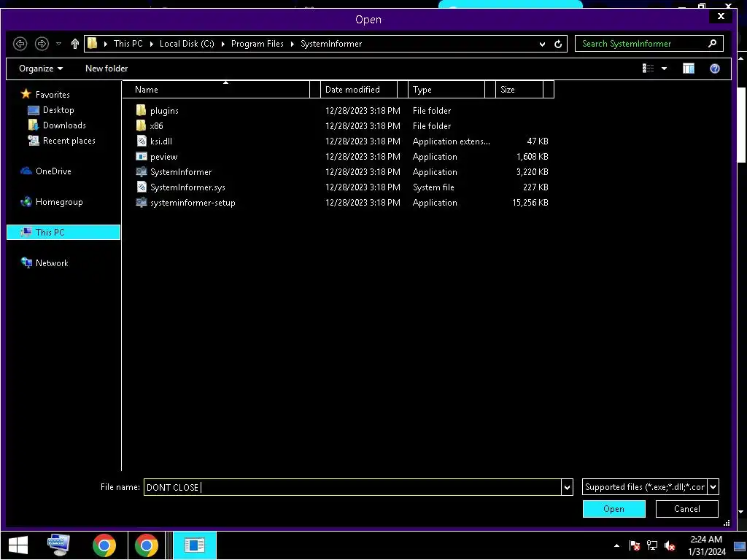This screenshot has height=560, width=747.
Task: Click the System file type cell
Action: coord(433,187)
